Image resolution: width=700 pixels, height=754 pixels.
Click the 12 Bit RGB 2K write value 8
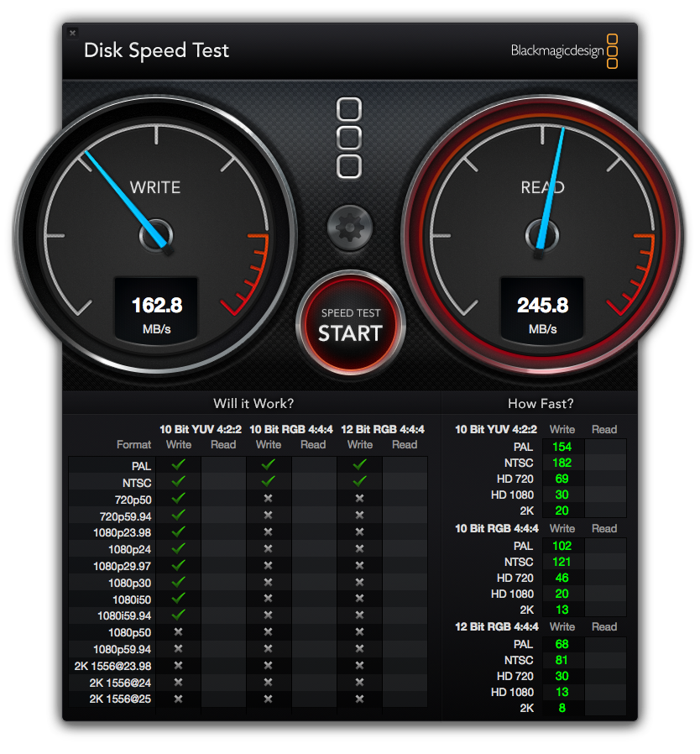[562, 708]
